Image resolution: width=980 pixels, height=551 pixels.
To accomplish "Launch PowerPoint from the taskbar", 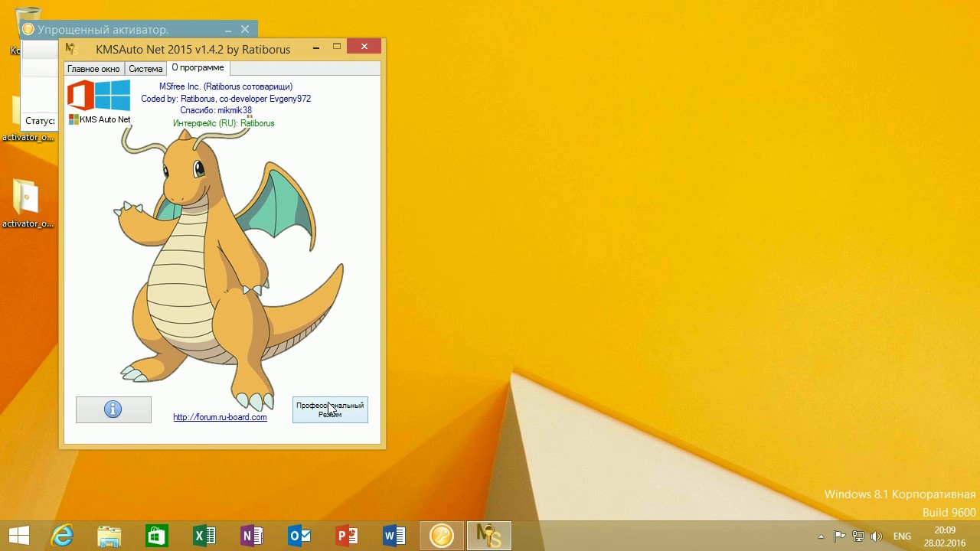I will coord(347,536).
